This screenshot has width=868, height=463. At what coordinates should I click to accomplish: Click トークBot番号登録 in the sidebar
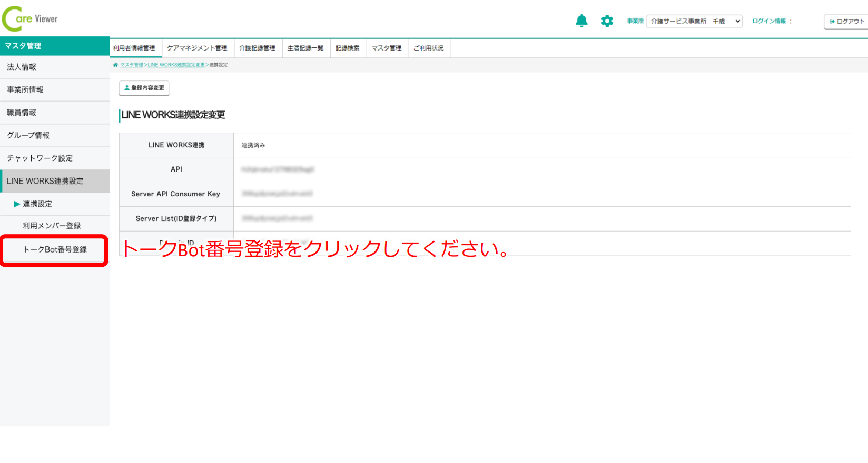pyautogui.click(x=55, y=249)
